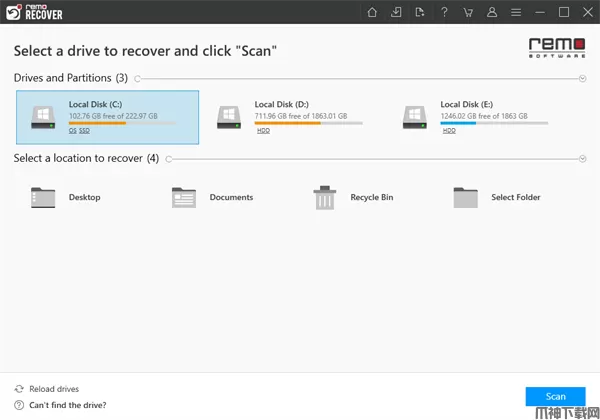Go to the Home screen icon
The width and height of the screenshot is (600, 420).
372,12
